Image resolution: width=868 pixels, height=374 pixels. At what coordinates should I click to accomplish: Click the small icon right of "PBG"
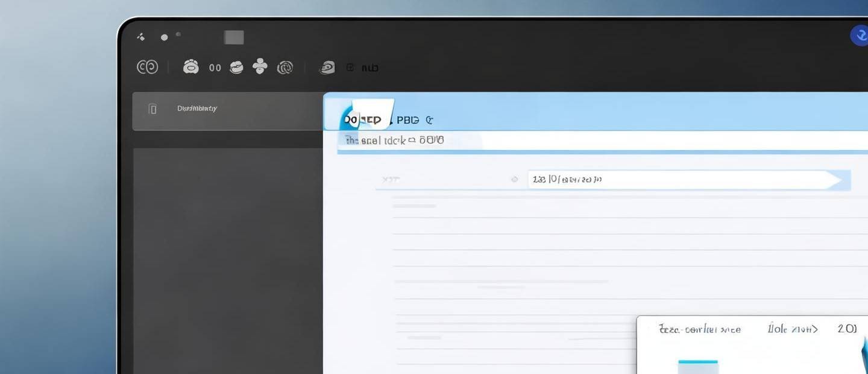click(429, 120)
